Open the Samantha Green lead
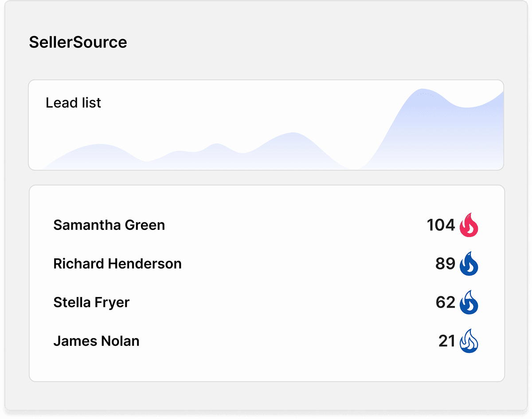 click(109, 225)
